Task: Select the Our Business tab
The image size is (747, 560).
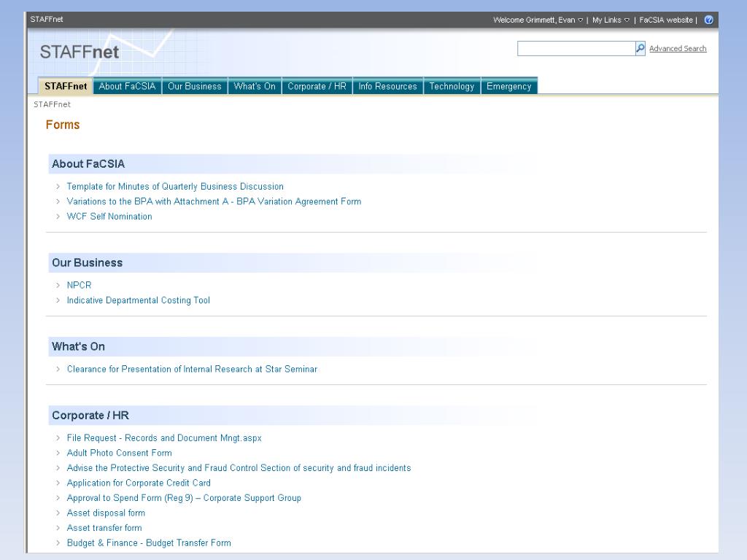Action: [x=194, y=86]
